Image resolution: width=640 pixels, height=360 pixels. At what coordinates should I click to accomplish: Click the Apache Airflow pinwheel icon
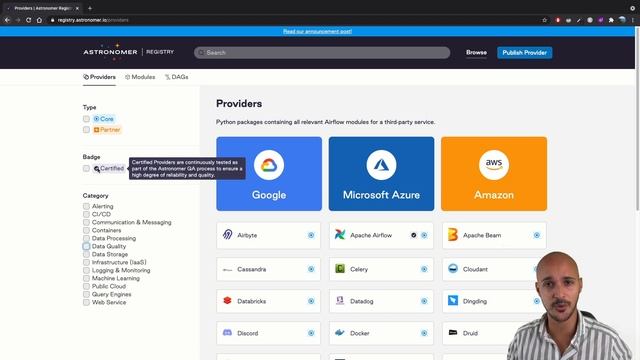coord(340,235)
